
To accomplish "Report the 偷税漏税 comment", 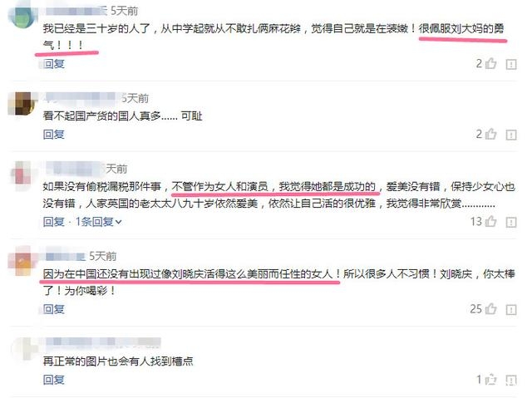I will coord(511,222).
